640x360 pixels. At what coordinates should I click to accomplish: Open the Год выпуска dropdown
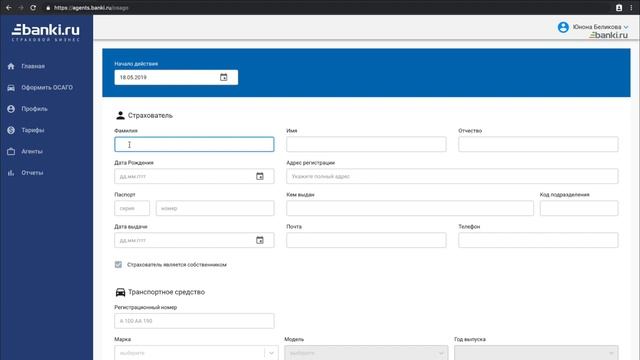pyautogui.click(x=536, y=353)
